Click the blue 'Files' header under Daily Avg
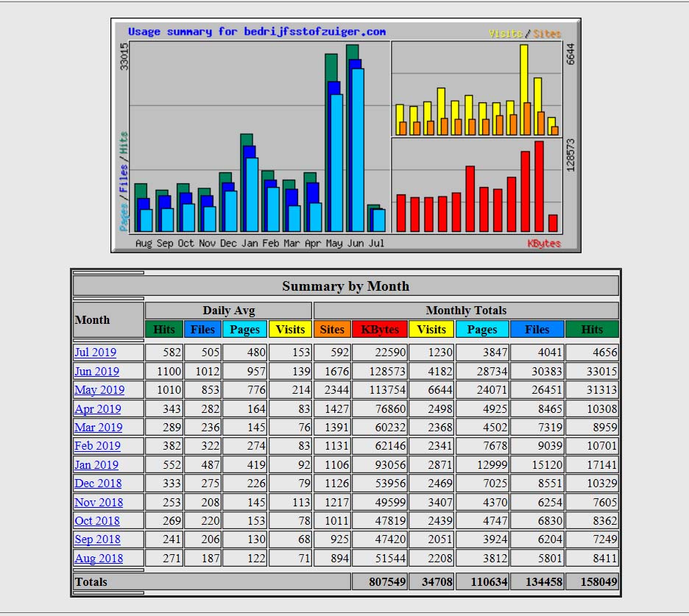The height and width of the screenshot is (616, 689). (202, 329)
